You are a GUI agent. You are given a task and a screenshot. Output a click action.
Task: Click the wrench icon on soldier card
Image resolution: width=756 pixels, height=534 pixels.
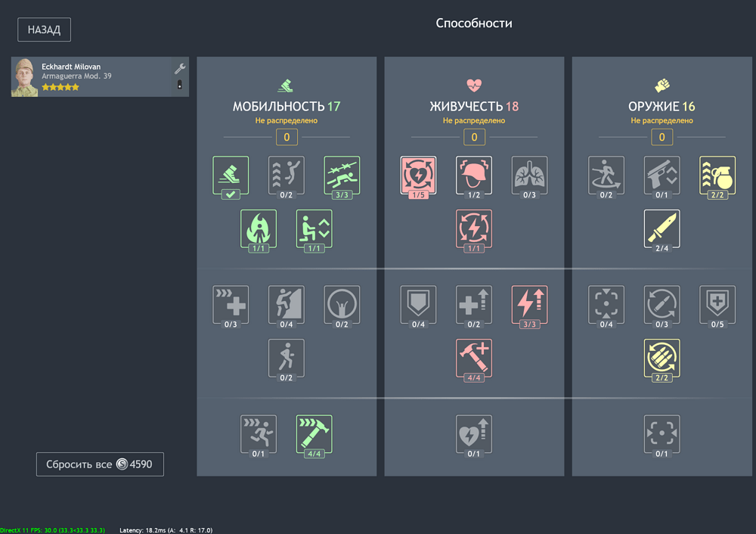click(x=180, y=69)
